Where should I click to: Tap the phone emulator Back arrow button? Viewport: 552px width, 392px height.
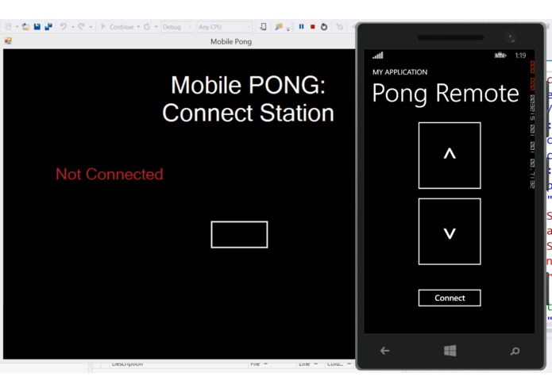point(384,351)
